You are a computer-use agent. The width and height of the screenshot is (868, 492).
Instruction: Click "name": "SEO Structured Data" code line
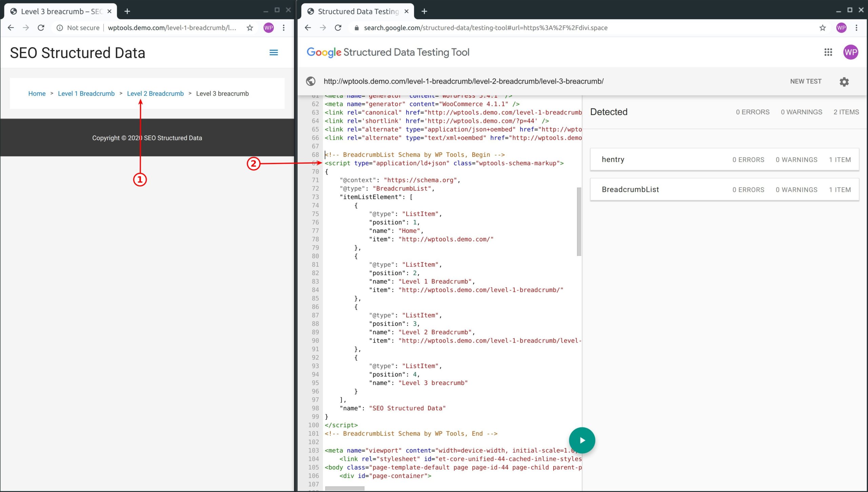(x=393, y=408)
